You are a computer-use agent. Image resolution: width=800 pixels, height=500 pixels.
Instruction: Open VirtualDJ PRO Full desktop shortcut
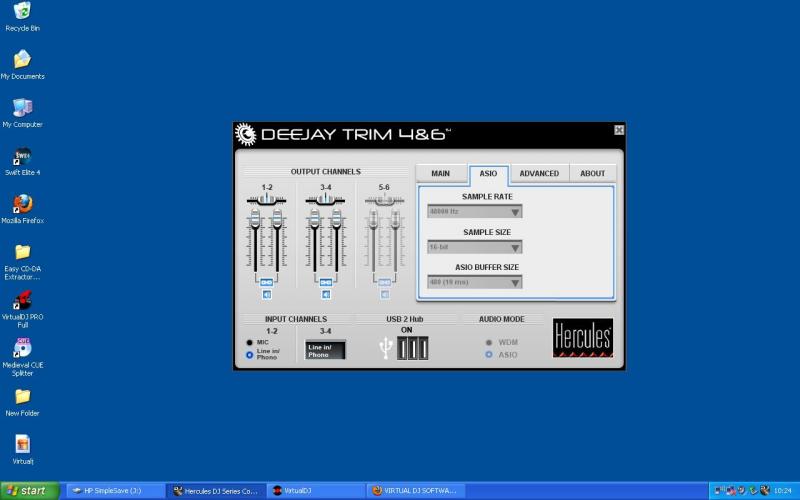click(x=22, y=302)
